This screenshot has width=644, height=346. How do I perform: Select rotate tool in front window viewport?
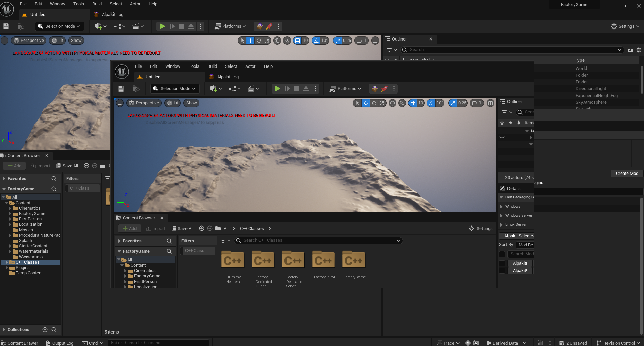click(x=374, y=103)
